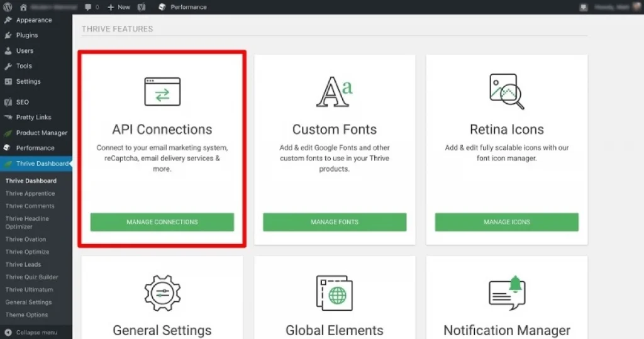Click the Retina Icons magnifier icon
The image size is (644, 339).
(x=506, y=92)
